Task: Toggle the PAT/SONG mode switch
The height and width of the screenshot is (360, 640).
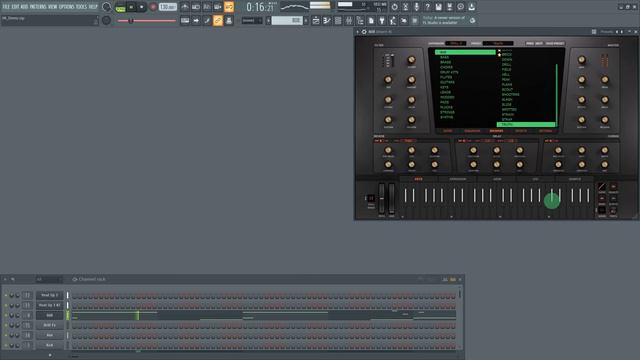Action: 120,7
